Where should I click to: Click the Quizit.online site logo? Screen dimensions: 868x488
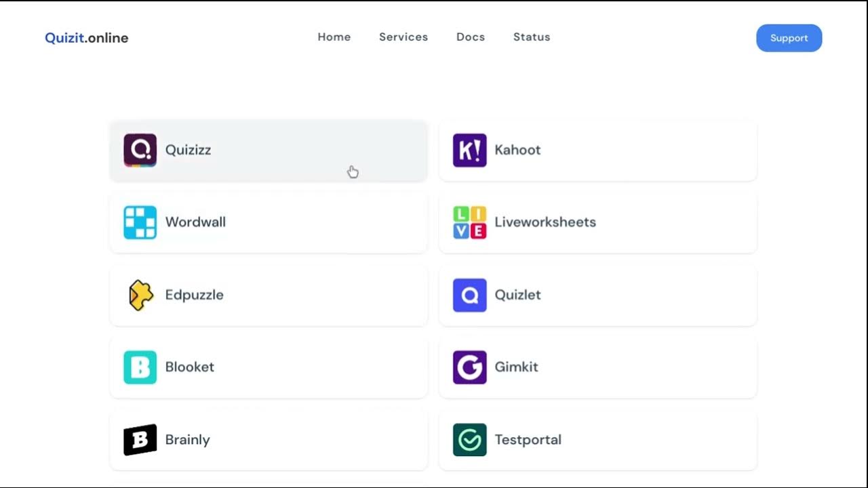87,38
